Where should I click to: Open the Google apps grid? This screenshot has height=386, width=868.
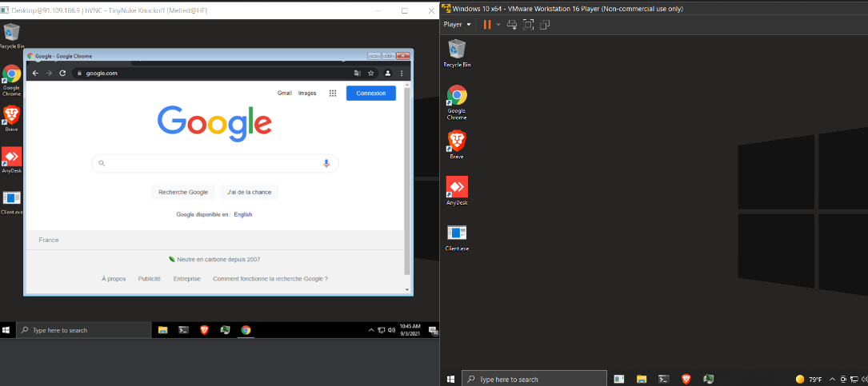pos(333,94)
